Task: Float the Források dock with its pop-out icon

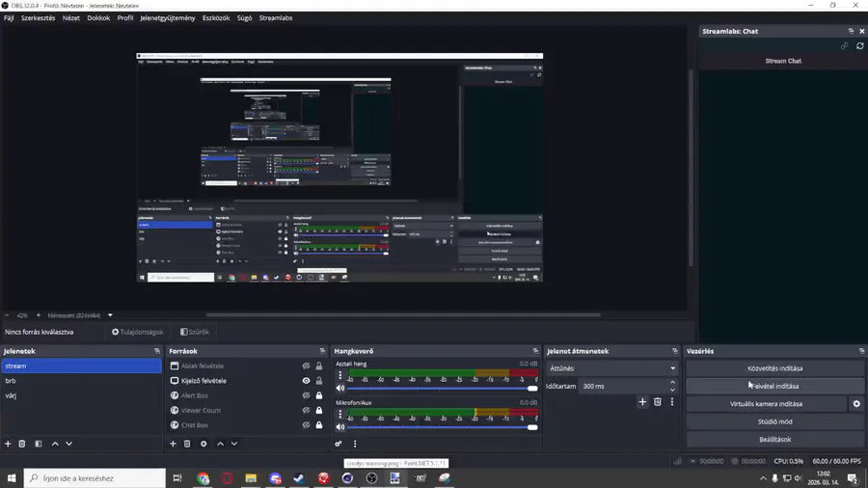Action: pos(322,351)
